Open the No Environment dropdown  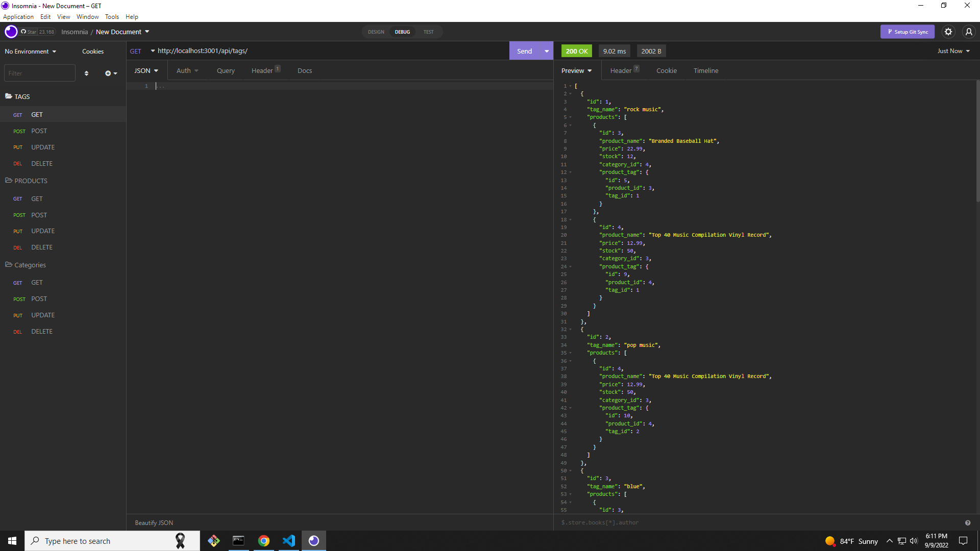tap(30, 51)
